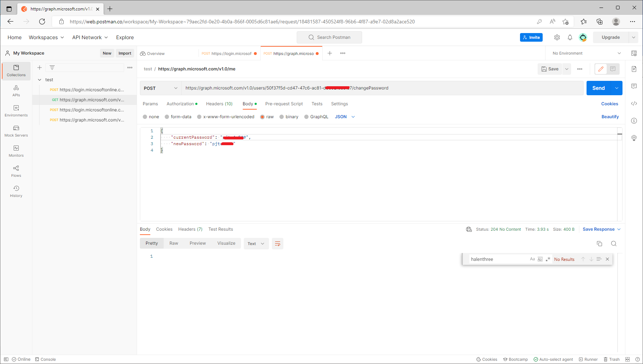Switch to the Authorization tab
Viewport: 643px width, 364px height.
pyautogui.click(x=182, y=104)
